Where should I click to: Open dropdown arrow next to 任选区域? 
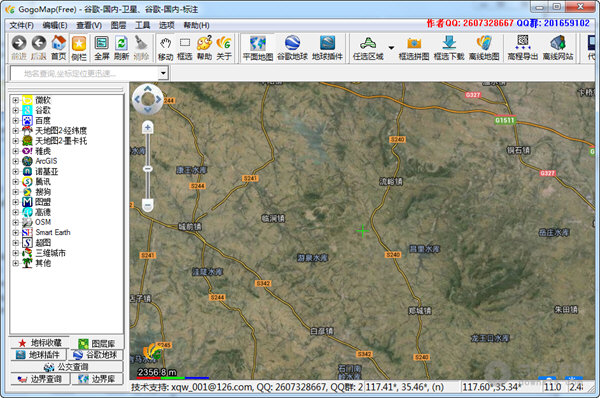pyautogui.click(x=391, y=48)
